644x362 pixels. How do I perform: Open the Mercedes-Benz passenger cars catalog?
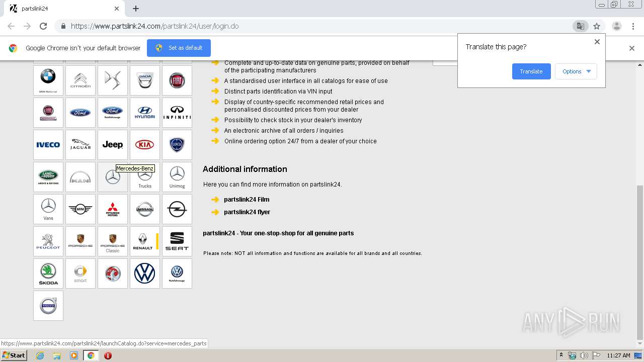click(113, 177)
